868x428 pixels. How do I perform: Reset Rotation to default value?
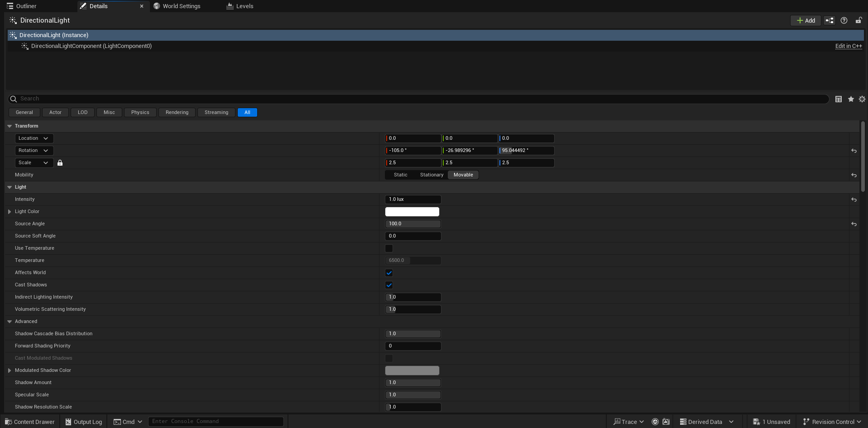pyautogui.click(x=854, y=151)
